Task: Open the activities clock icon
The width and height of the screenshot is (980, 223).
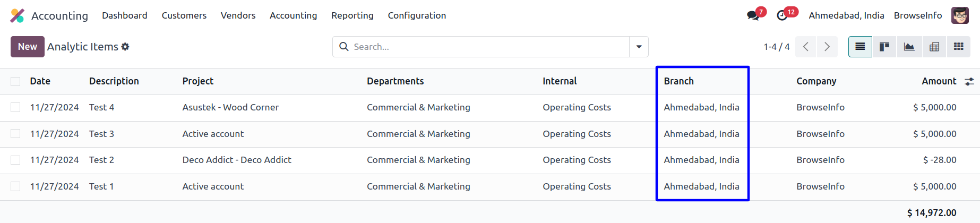Action: coord(782,15)
